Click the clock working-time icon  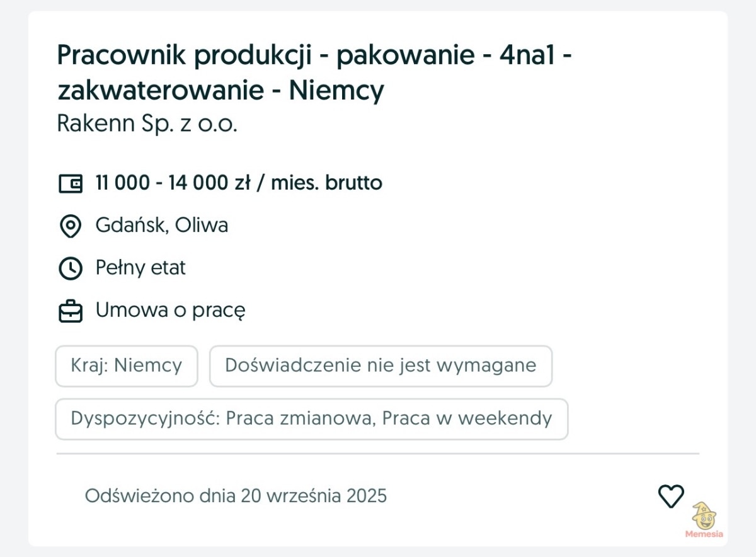70,268
